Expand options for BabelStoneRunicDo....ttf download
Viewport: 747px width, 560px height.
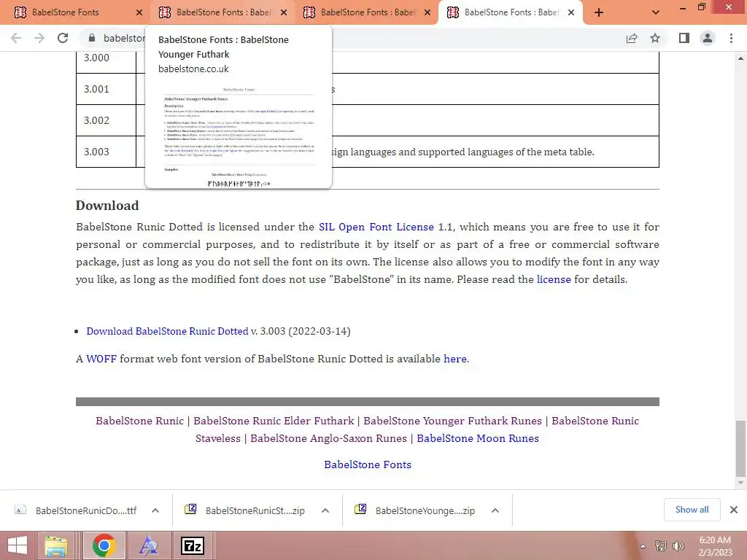pos(155,510)
